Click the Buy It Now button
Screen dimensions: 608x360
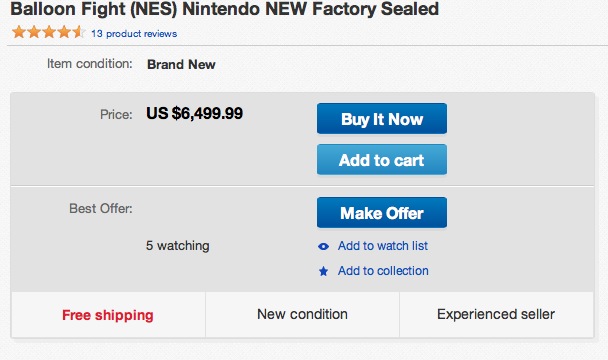coord(382,118)
